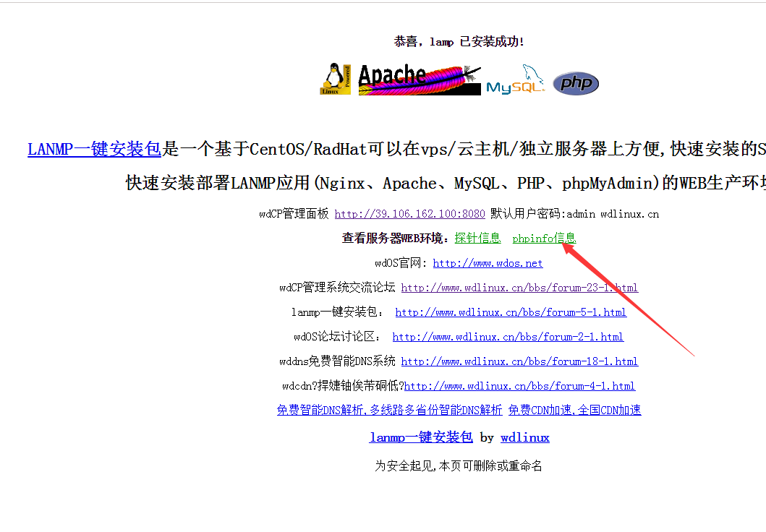
Task: Click the '默认用户密码:admin wdlinux.cn' text
Action: tap(575, 214)
